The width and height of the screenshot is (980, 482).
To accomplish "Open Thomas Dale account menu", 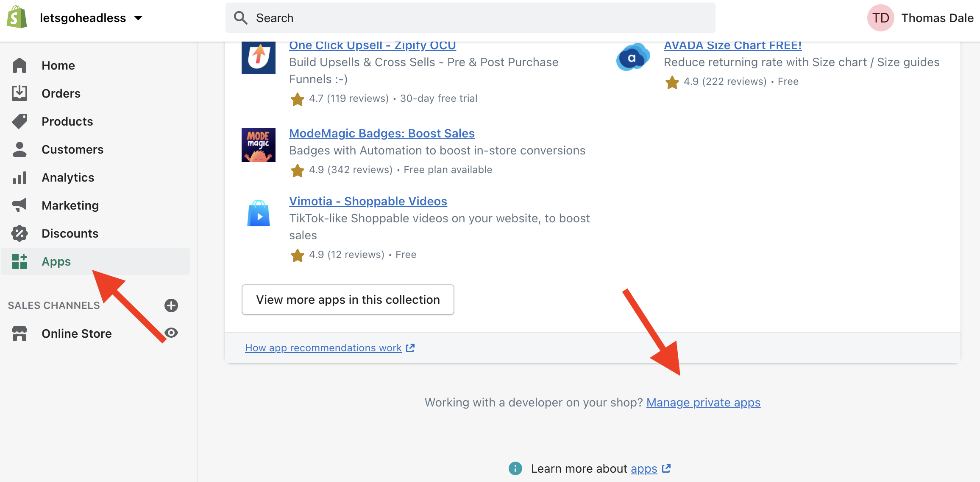I will coord(937,18).
